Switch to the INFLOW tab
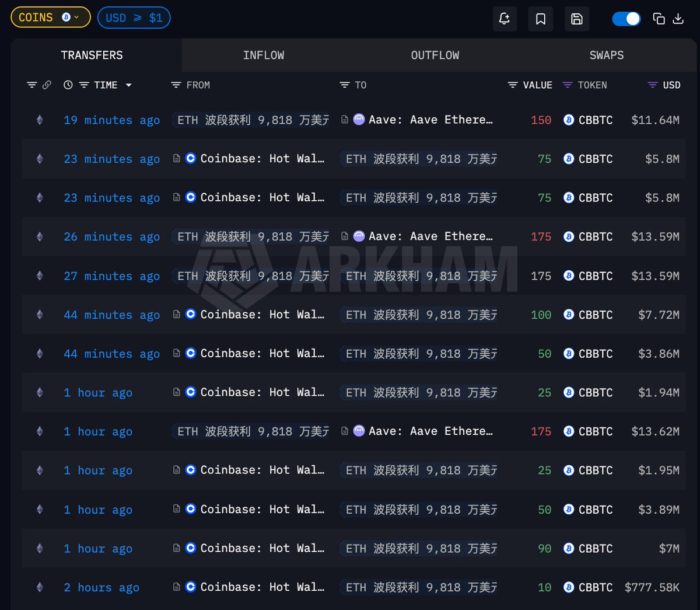The image size is (700, 610). (264, 55)
